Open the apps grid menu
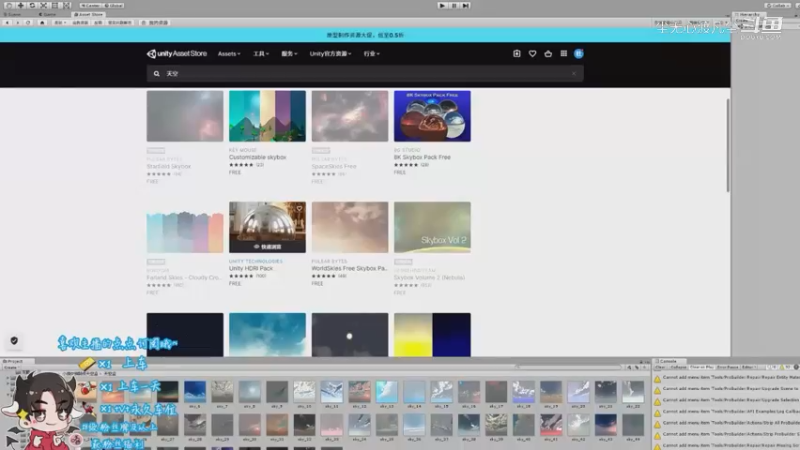Screen dimensions: 800x450 point(564,54)
